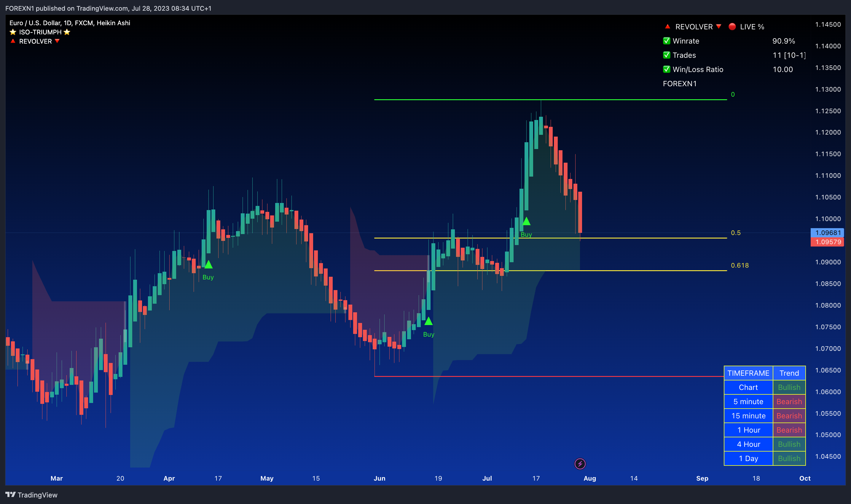
Task: Click the blue 1.09681 price tag
Action: [827, 233]
